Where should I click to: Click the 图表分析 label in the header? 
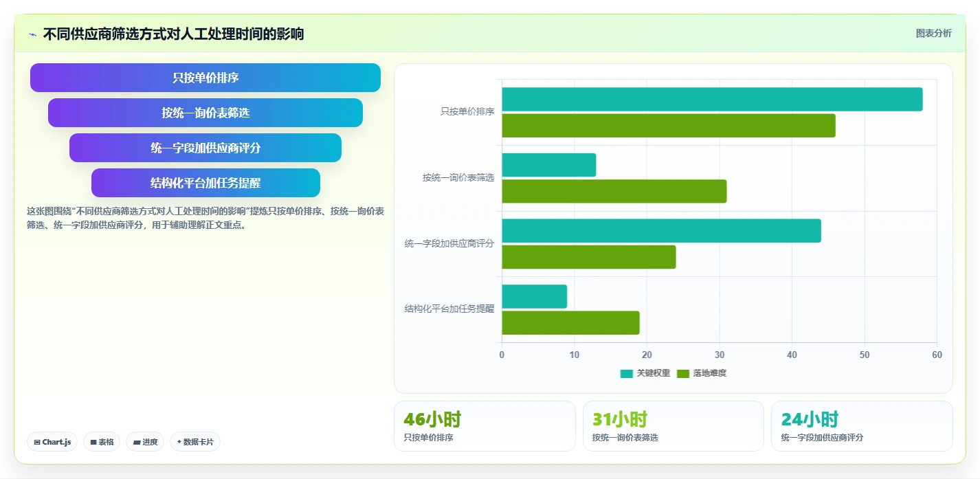[x=933, y=33]
